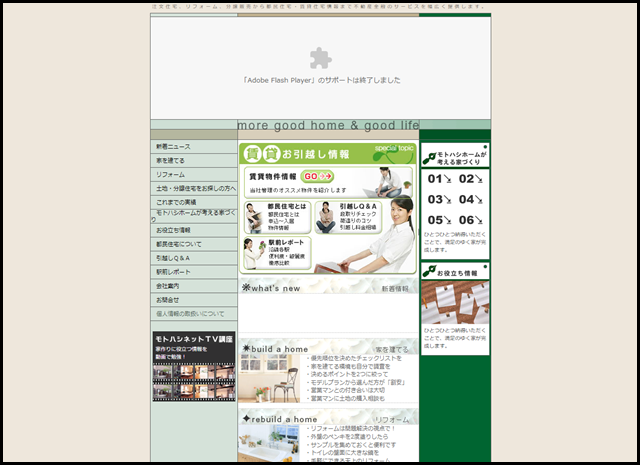Open the 駅前レポート card with flowers
This screenshot has width=640, height=465.
pyautogui.click(x=278, y=253)
